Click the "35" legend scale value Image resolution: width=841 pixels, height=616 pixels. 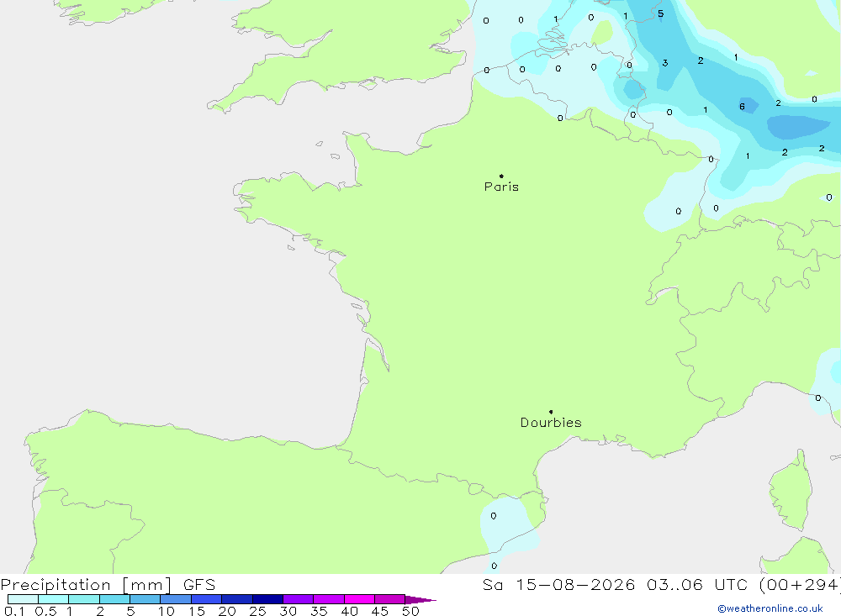(319, 611)
